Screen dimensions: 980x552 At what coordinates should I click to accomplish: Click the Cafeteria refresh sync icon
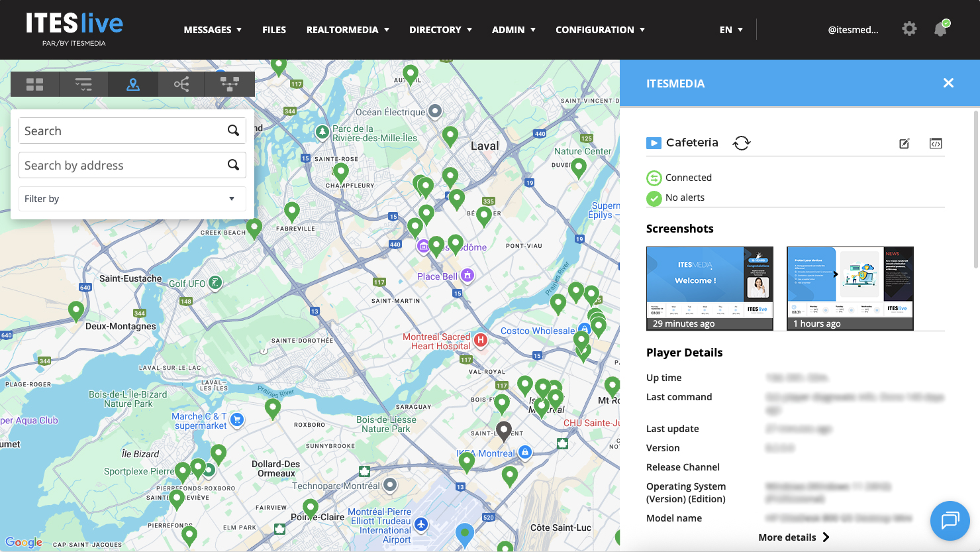(742, 143)
